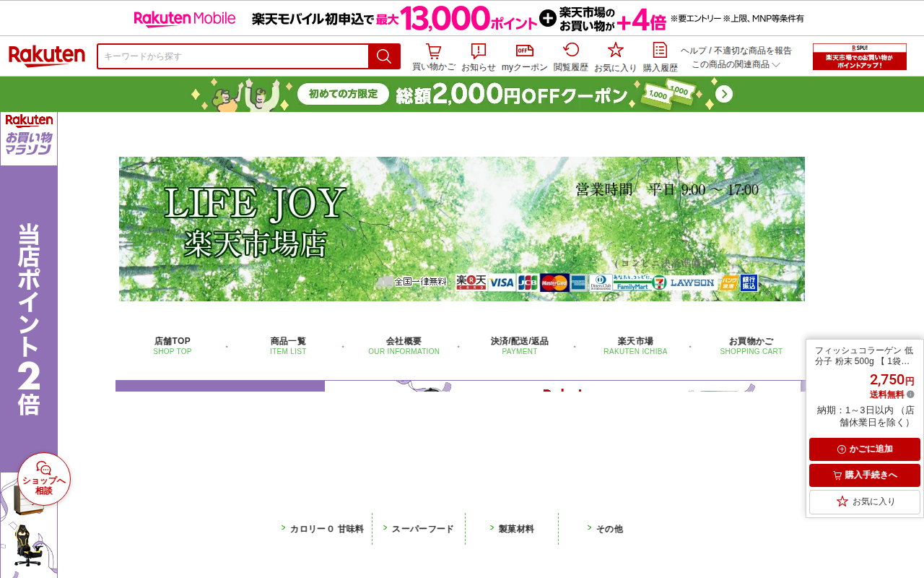Open the その他 category link
Image resolution: width=924 pixels, height=578 pixels.
[x=609, y=529]
